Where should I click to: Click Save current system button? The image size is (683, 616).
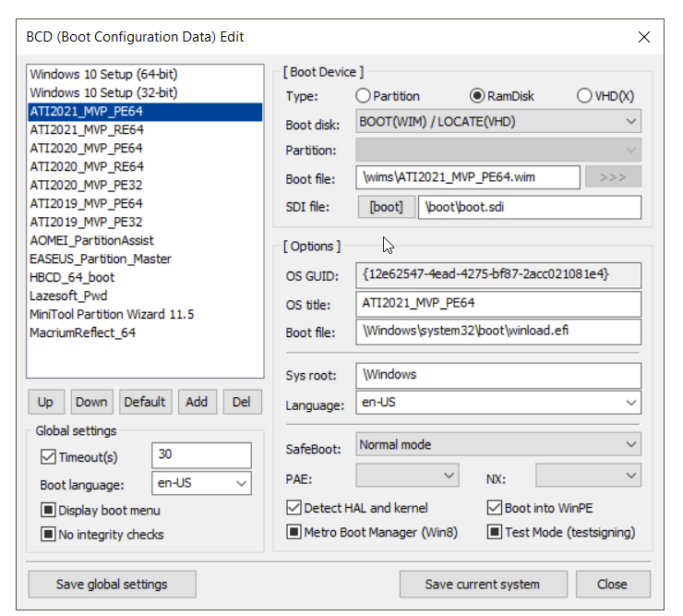pyautogui.click(x=483, y=585)
